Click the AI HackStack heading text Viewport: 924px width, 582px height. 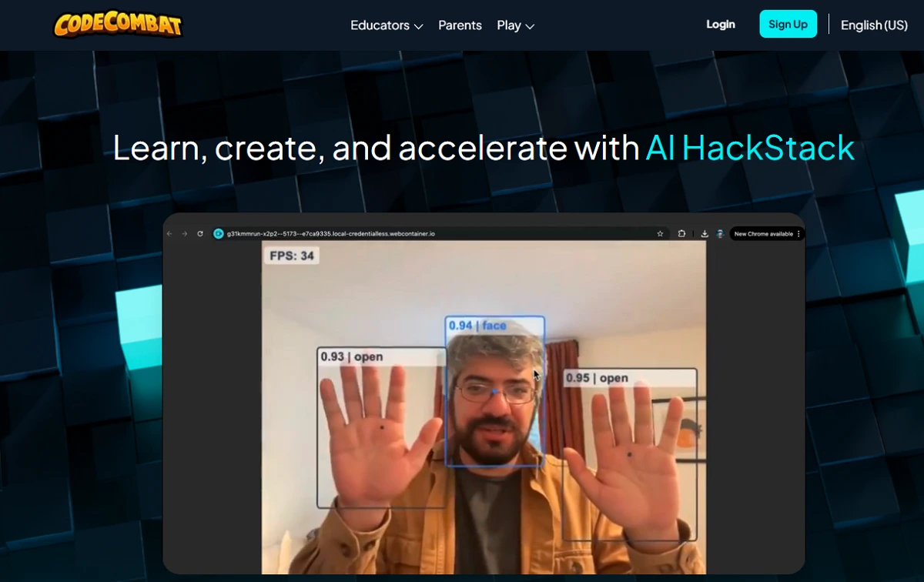pyautogui.click(x=750, y=148)
